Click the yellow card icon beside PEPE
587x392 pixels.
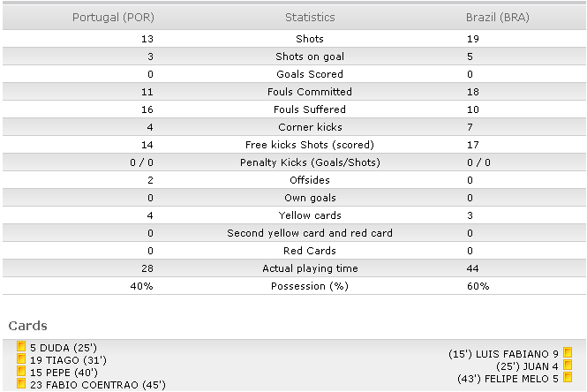(21, 371)
